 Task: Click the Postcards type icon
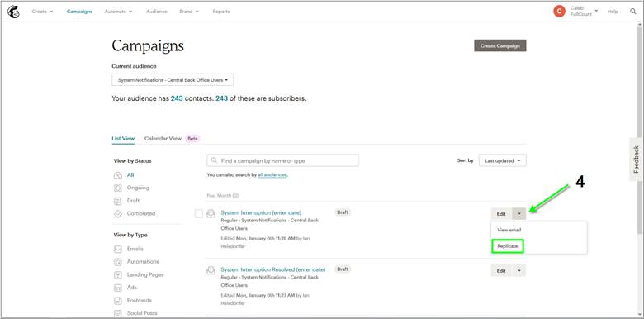pyautogui.click(x=118, y=301)
